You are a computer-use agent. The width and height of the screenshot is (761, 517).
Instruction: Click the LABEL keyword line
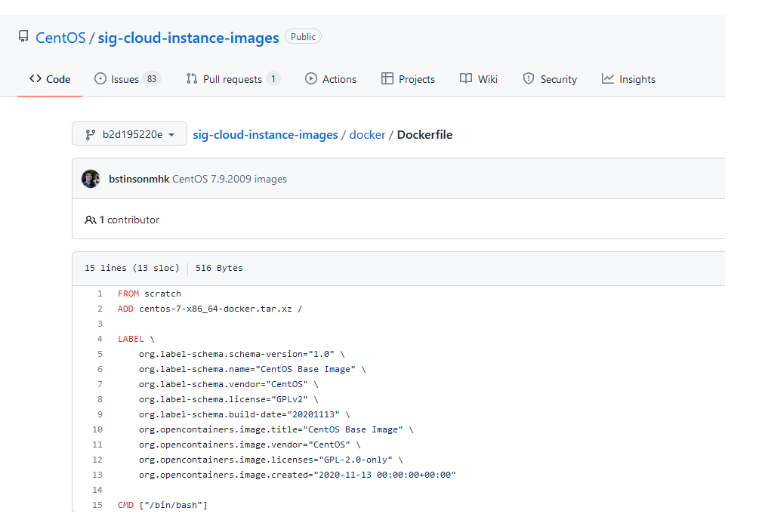(x=136, y=339)
